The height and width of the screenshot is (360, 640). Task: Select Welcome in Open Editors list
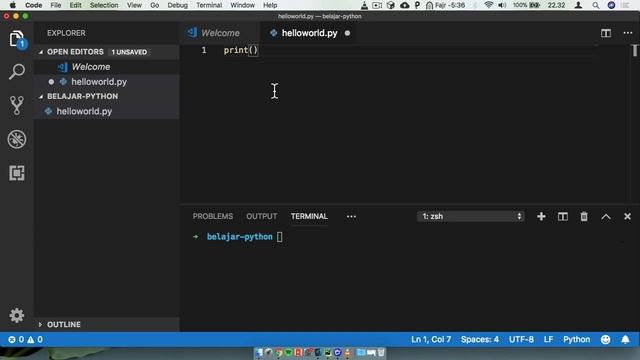pos(107,67)
